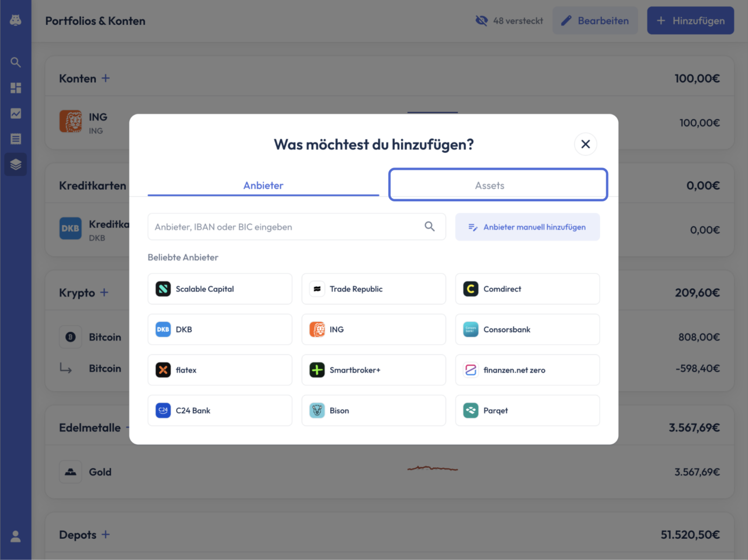The width and height of the screenshot is (748, 560).
Task: Focus the Anbieter, IBAN oder BIC search field
Action: click(x=297, y=227)
